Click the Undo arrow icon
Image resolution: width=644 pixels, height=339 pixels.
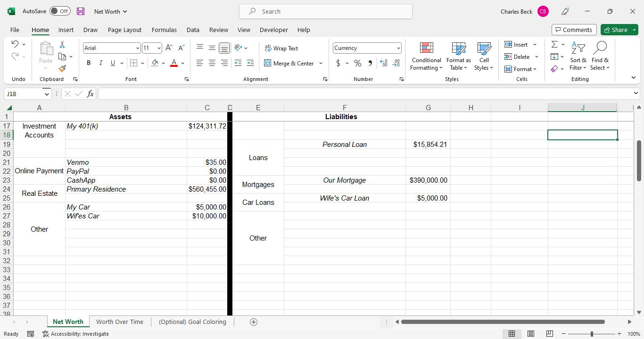15,44
